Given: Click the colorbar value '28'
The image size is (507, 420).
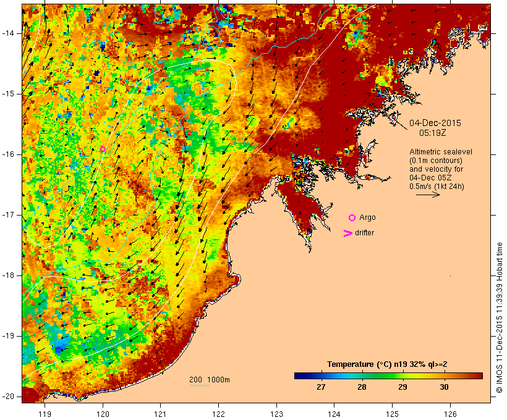Looking at the screenshot, I should [362, 387].
